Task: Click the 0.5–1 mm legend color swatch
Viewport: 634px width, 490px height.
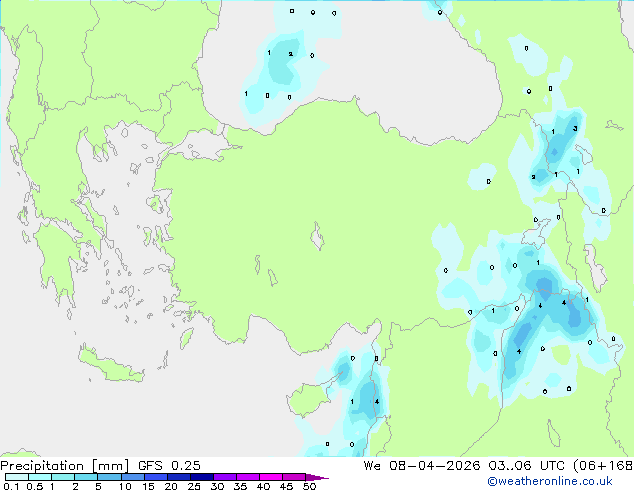Action: click(40, 477)
